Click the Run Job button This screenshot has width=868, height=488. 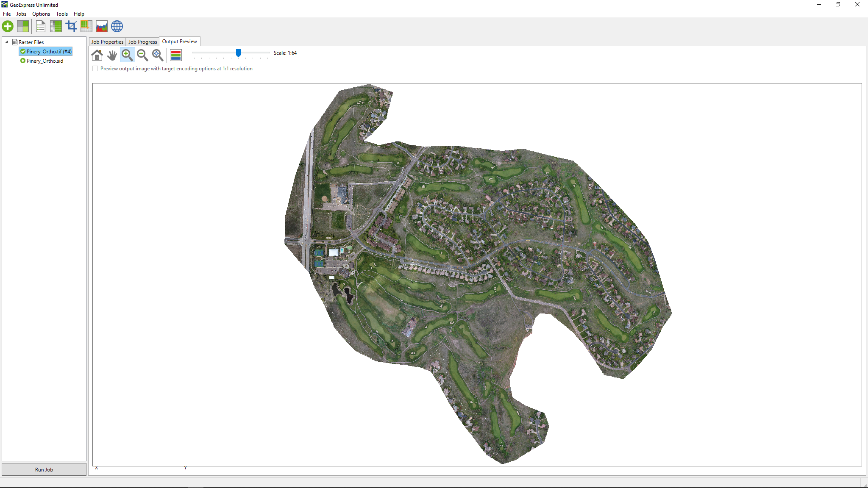tap(44, 469)
